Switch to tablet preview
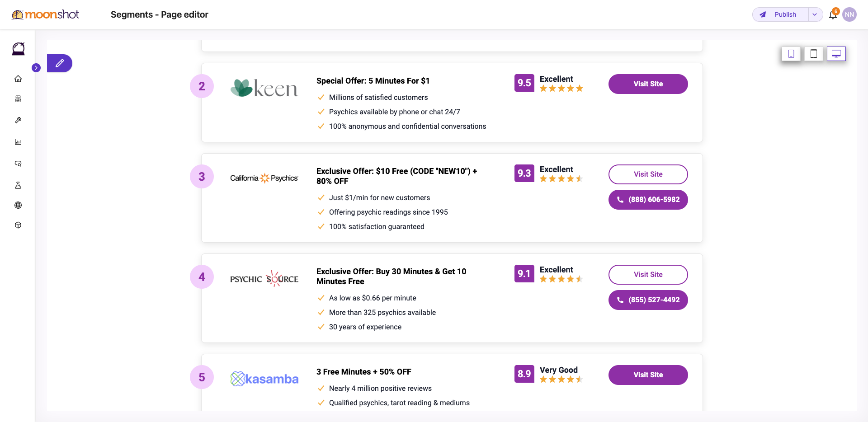Image resolution: width=868 pixels, height=422 pixels. click(814, 54)
